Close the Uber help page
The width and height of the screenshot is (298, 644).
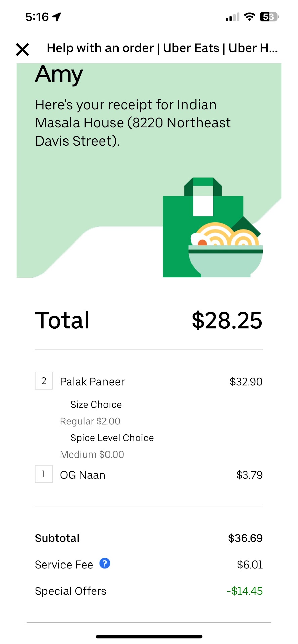pyautogui.click(x=23, y=49)
